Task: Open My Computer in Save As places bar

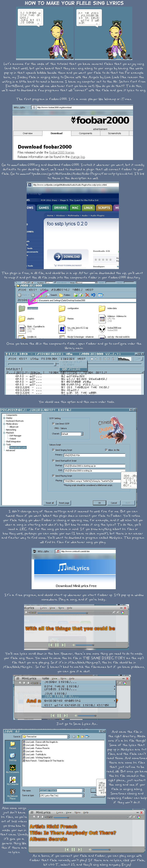Action: click(x=12, y=781)
